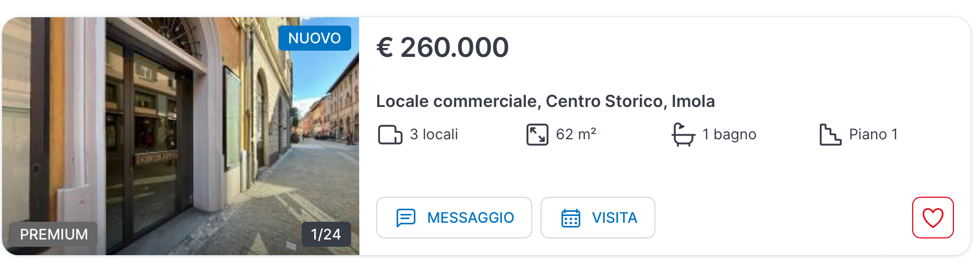Viewport: 980px width, 264px height.
Task: Select the rooms icon beside 3 locali
Action: (x=390, y=135)
